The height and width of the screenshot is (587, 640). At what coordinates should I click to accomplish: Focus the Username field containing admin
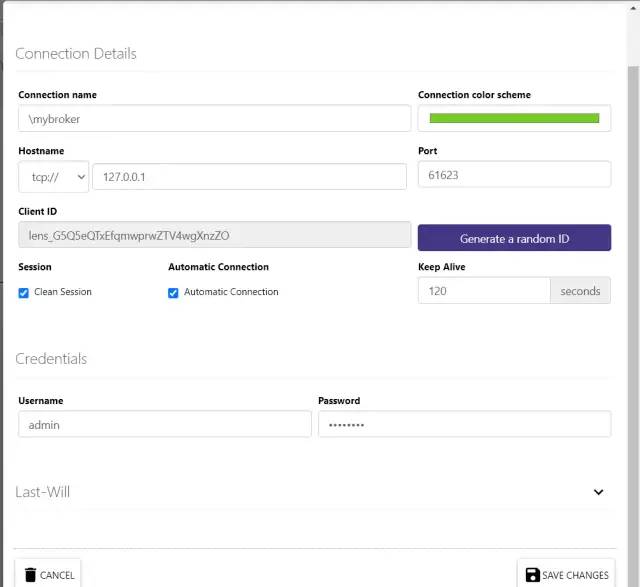[x=164, y=425]
